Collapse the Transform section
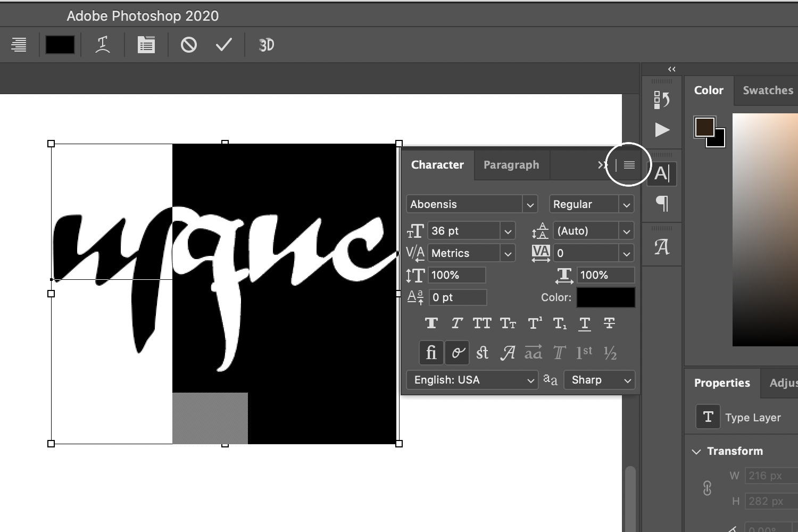 696,452
